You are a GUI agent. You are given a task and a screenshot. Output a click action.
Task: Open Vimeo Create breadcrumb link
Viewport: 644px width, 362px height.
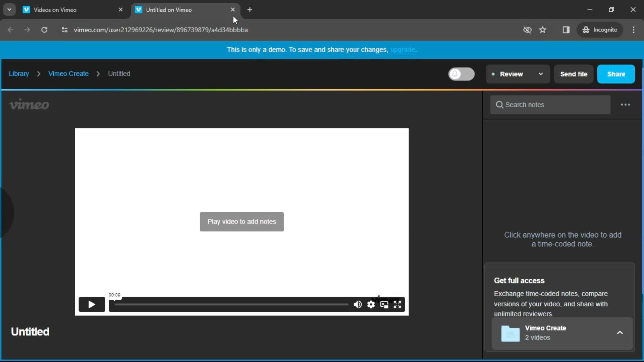click(x=68, y=74)
